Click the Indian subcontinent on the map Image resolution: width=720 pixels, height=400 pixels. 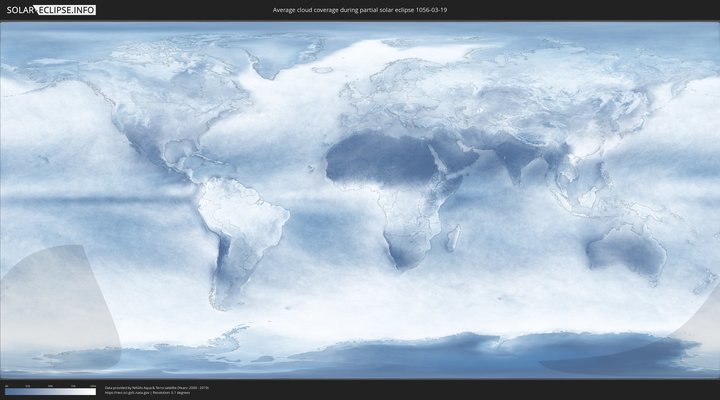coord(515,165)
